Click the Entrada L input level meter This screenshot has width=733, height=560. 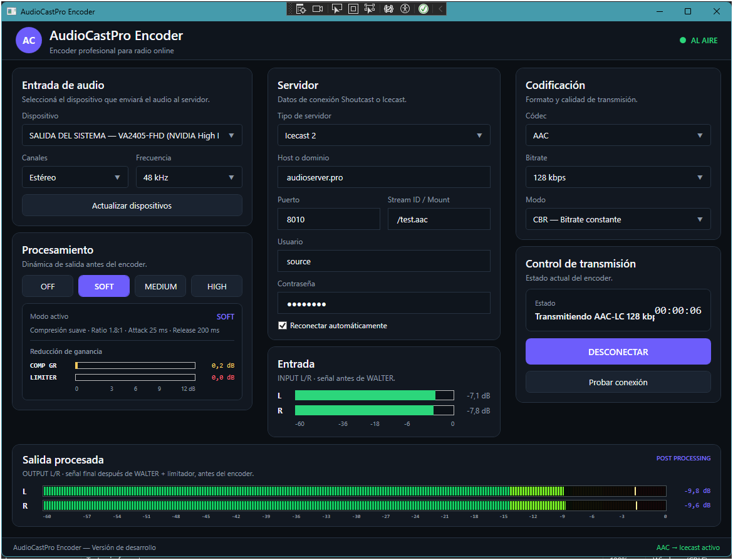point(375,395)
